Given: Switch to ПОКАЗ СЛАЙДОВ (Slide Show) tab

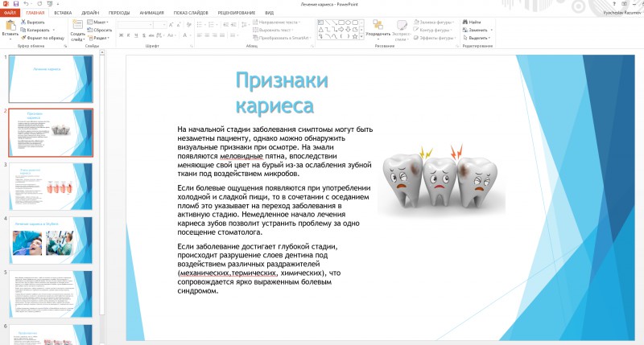Looking at the screenshot, I should coord(191,13).
